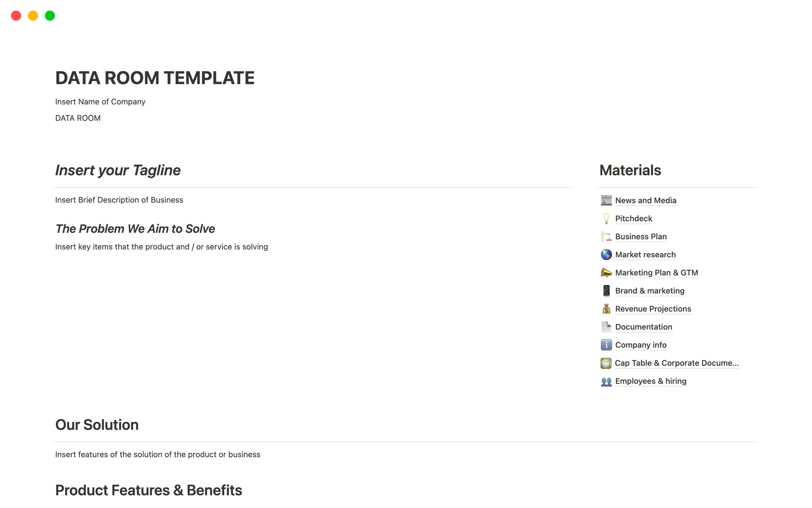
Task: Click the money bag Revenue Projections icon
Action: tap(606, 309)
